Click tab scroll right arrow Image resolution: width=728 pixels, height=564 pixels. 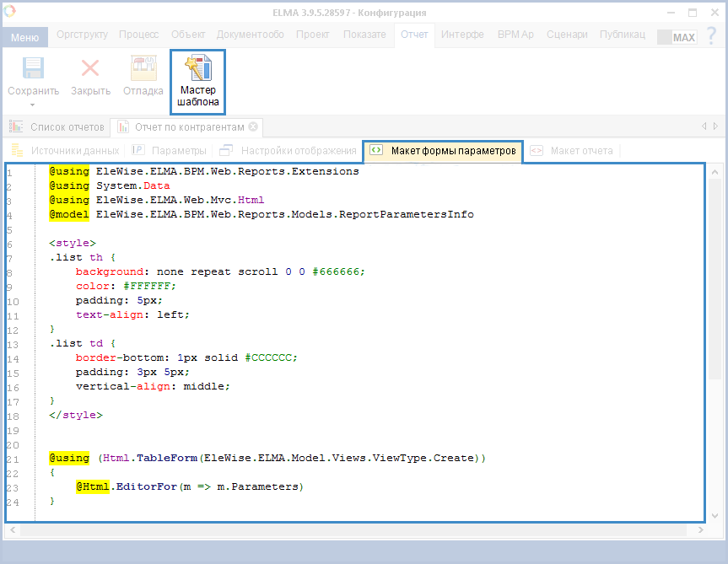715,126
